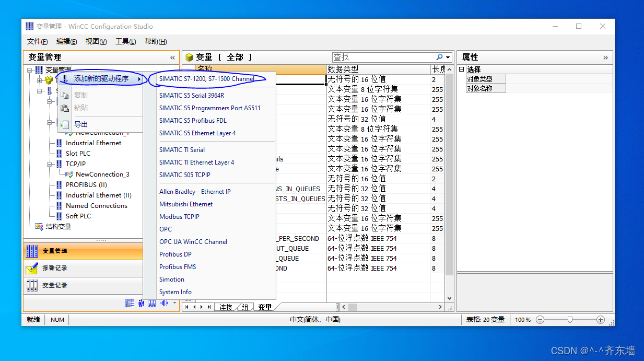Go to previous sheet tab arrow
644x361 pixels.
(194, 307)
